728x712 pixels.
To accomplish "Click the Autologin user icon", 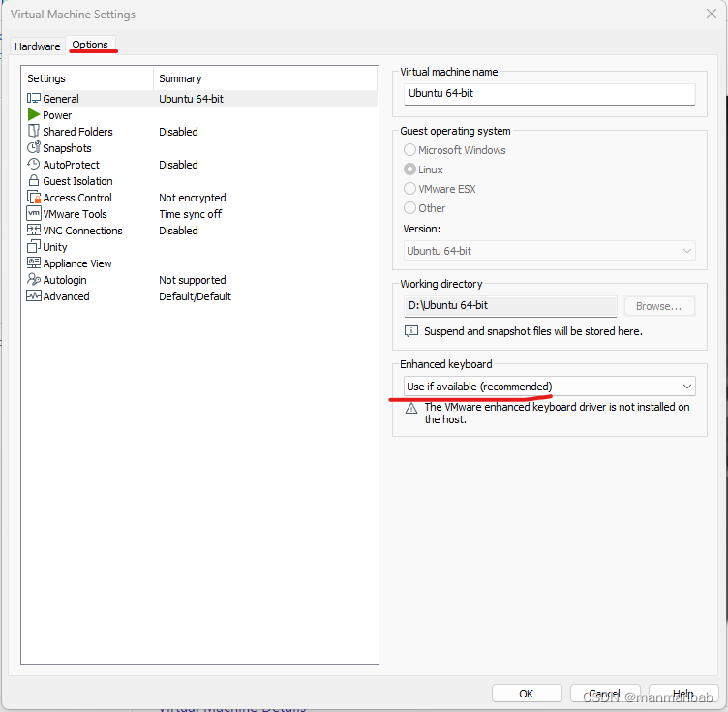I will (34, 279).
